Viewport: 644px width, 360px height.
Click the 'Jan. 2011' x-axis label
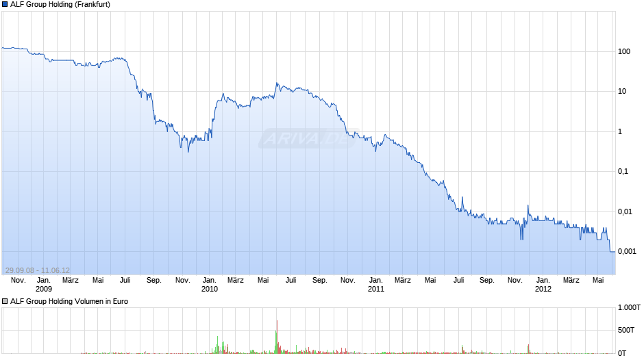(376, 285)
